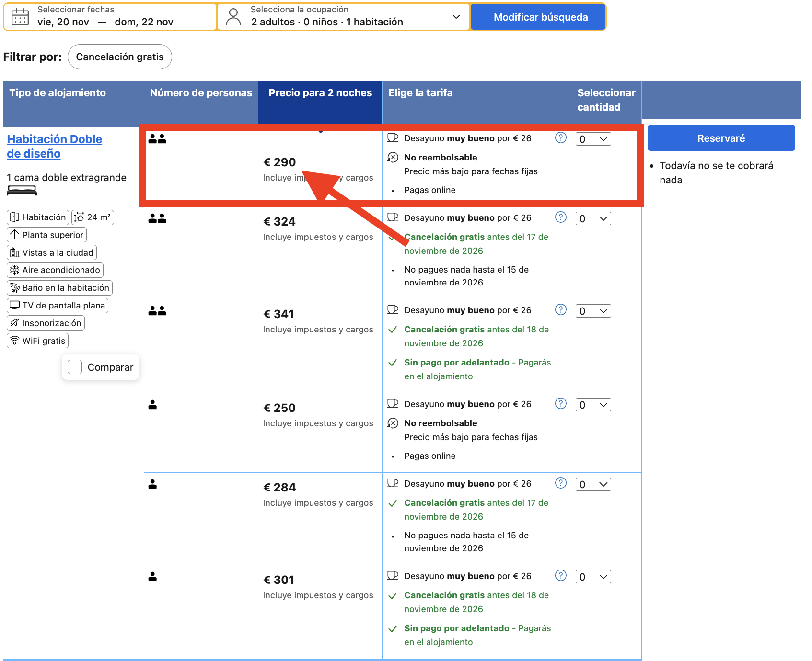Image resolution: width=812 pixels, height=661 pixels.
Task: Tick the Comparar checkbox
Action: click(75, 367)
